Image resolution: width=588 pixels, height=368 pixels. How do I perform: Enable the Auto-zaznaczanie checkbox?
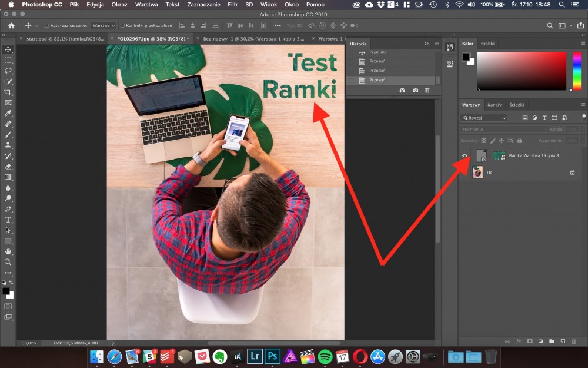47,25
